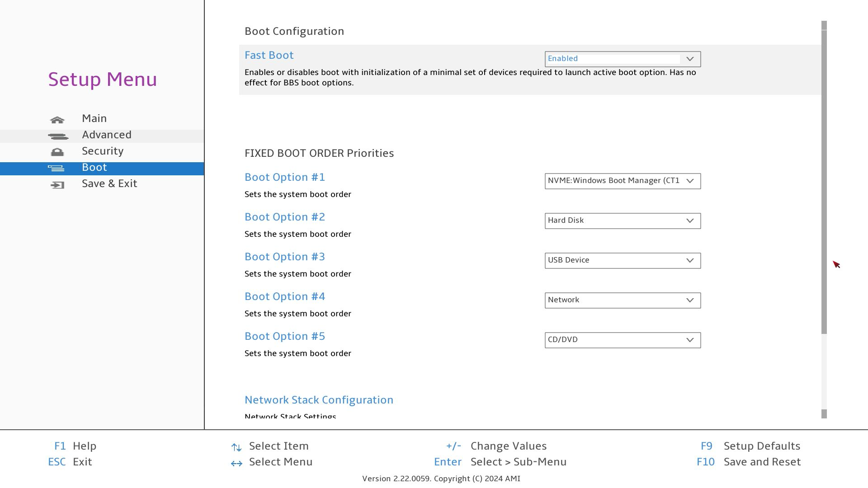This screenshot has height=488, width=868.
Task: Switch to the Advanced menu
Action: point(107,135)
